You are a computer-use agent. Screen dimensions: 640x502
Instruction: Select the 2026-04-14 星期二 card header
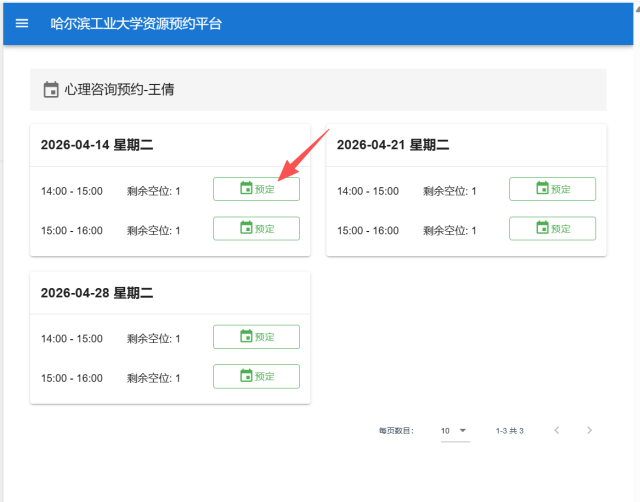tap(97, 145)
